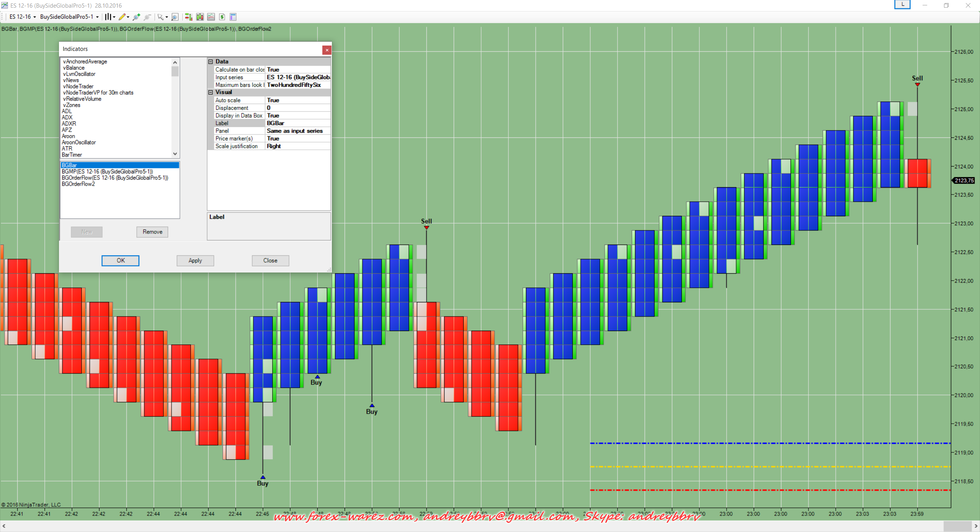Select BGOrderFlow2 in applied indicators list
Image resolution: width=980 pixels, height=532 pixels.
(78, 184)
